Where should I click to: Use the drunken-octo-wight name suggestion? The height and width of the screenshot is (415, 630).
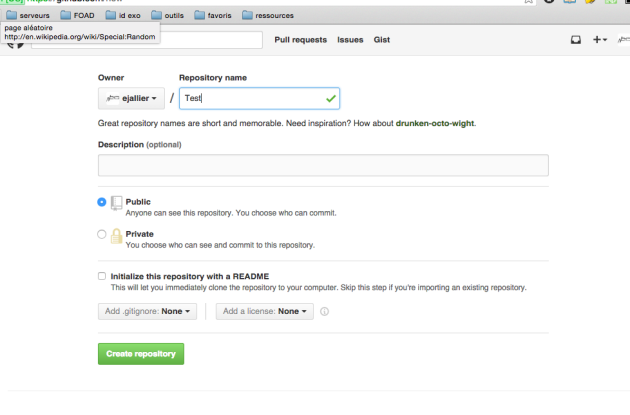coord(435,123)
